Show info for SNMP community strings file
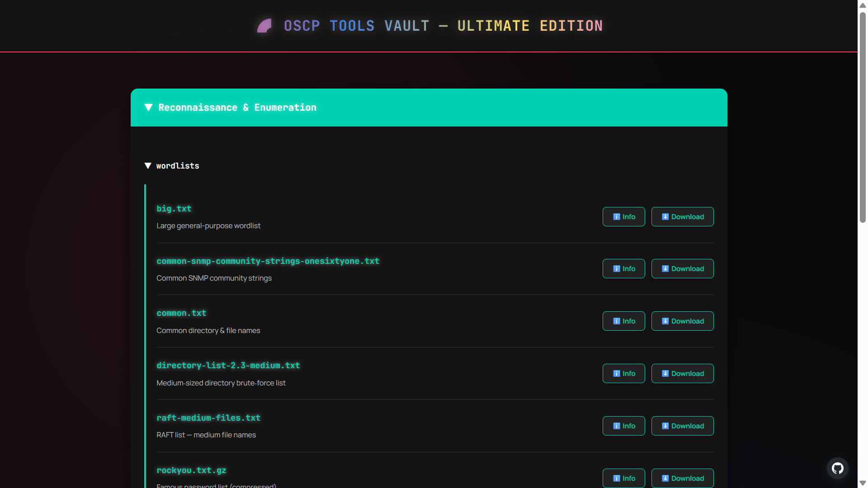This screenshot has width=868, height=488. (x=623, y=269)
